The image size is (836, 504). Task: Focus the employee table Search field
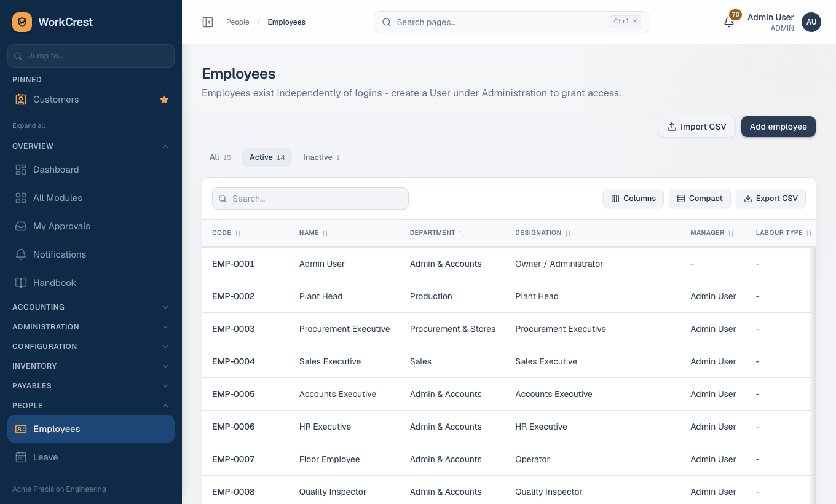(310, 199)
